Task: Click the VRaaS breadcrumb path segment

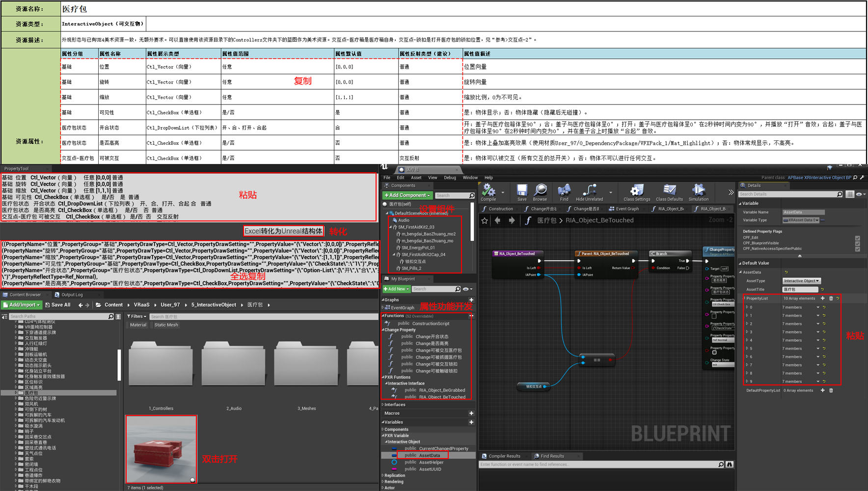Action: coord(141,305)
